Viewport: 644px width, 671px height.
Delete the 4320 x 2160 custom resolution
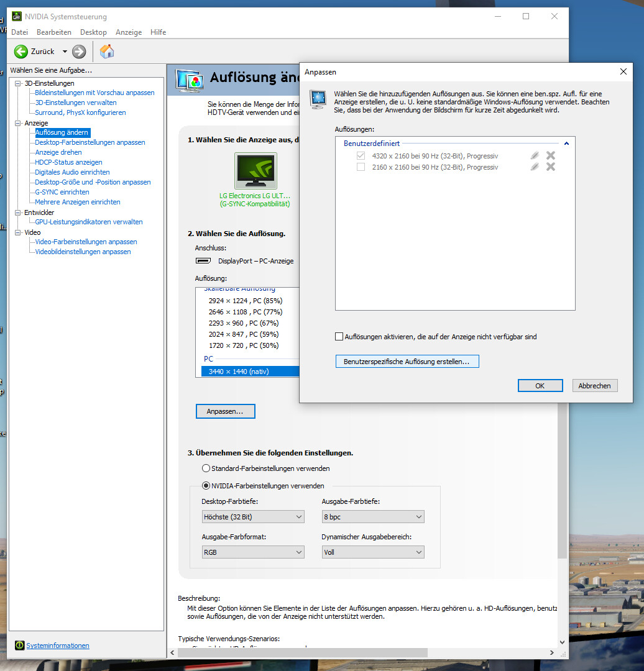pyautogui.click(x=551, y=156)
